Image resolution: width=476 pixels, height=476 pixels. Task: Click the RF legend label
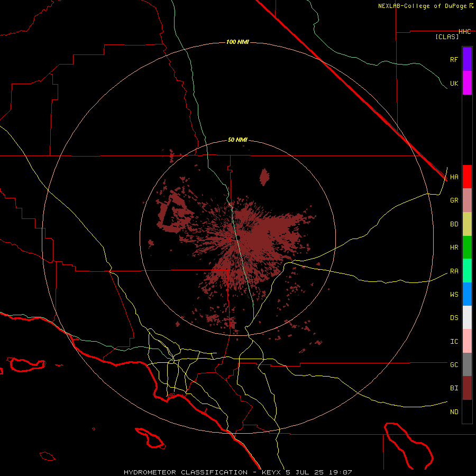(454, 59)
